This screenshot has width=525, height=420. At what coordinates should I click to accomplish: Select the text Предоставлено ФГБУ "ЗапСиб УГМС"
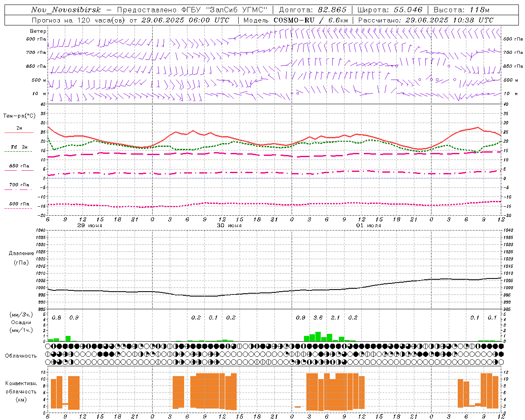click(x=192, y=10)
